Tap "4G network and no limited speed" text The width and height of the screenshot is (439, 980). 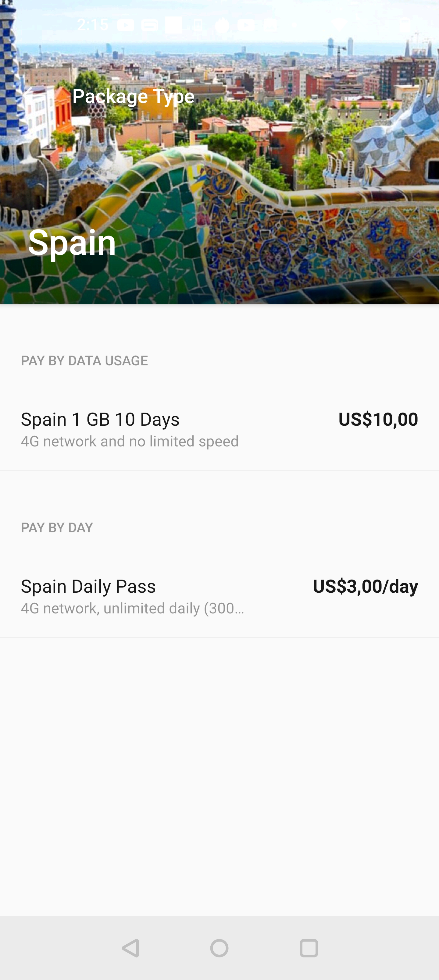(x=130, y=441)
